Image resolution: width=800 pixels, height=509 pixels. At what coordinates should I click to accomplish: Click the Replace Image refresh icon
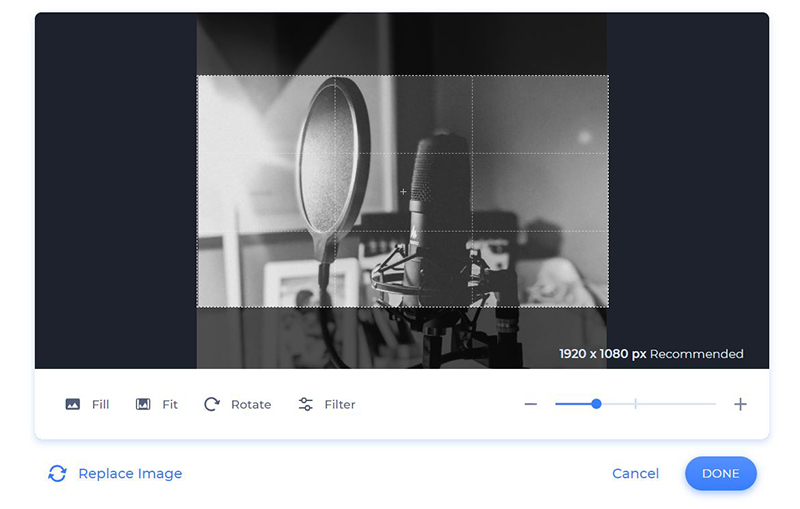click(57, 473)
